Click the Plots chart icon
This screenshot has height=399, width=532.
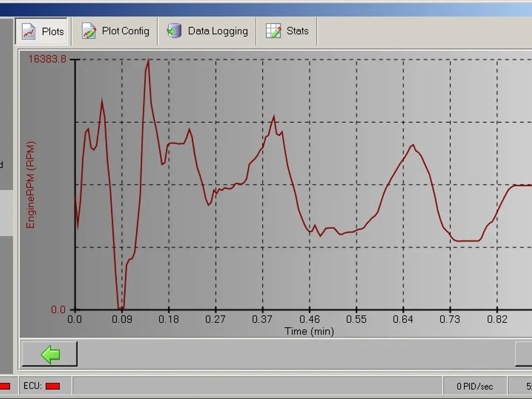pos(29,32)
